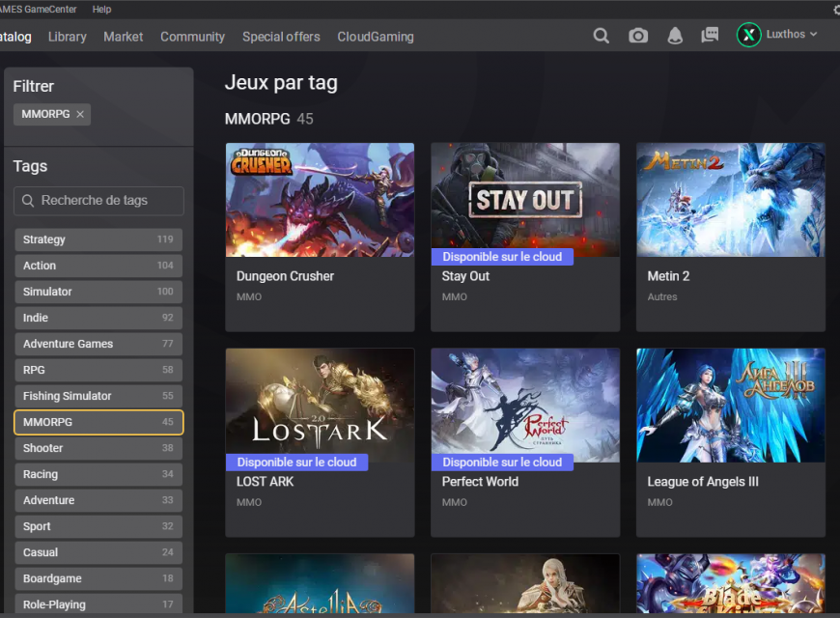The height and width of the screenshot is (618, 840).
Task: Open the Perfect World cover image
Action: [525, 406]
